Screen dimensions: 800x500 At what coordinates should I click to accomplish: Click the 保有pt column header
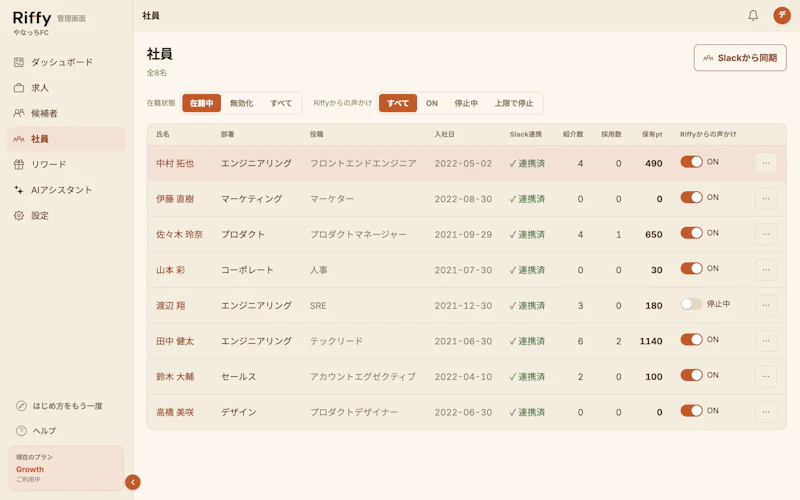[x=652, y=134]
